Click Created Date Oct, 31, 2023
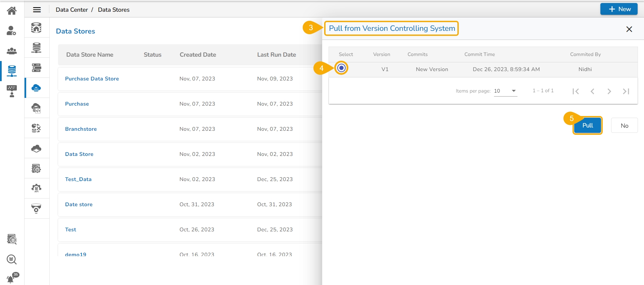 tap(197, 205)
